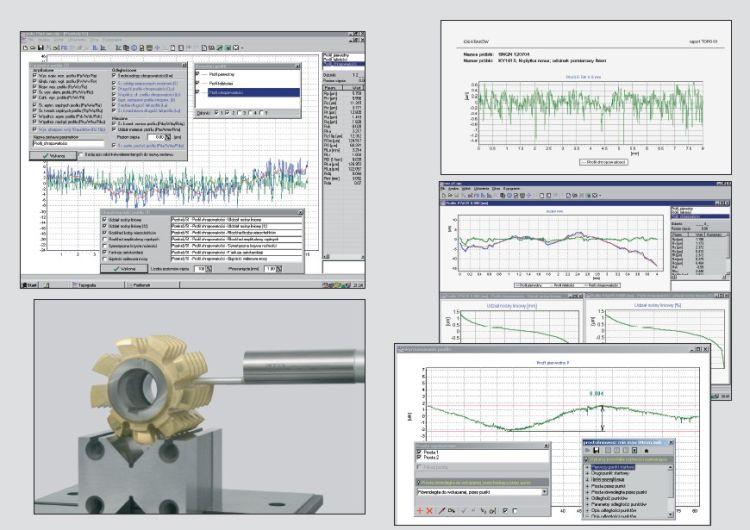Click the black record dot in macro panel
Viewport: 750px width, 530px height.
pyautogui.click(x=646, y=451)
